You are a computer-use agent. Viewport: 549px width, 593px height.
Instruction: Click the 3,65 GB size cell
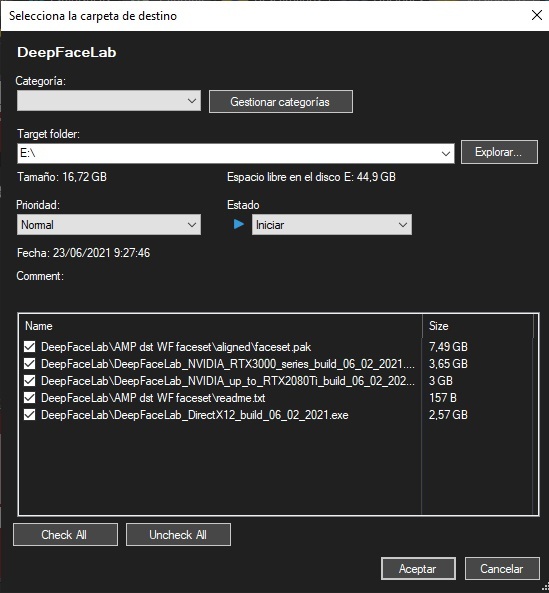tap(448, 364)
